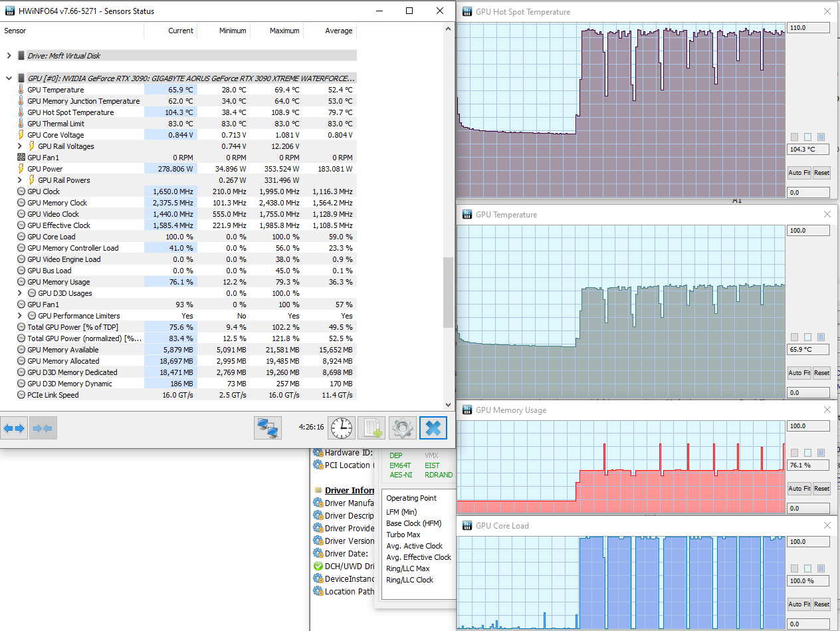Image resolution: width=840 pixels, height=631 pixels.
Task: Click the graph color swatch on GPU Memory Usage panel
Action: (x=794, y=453)
